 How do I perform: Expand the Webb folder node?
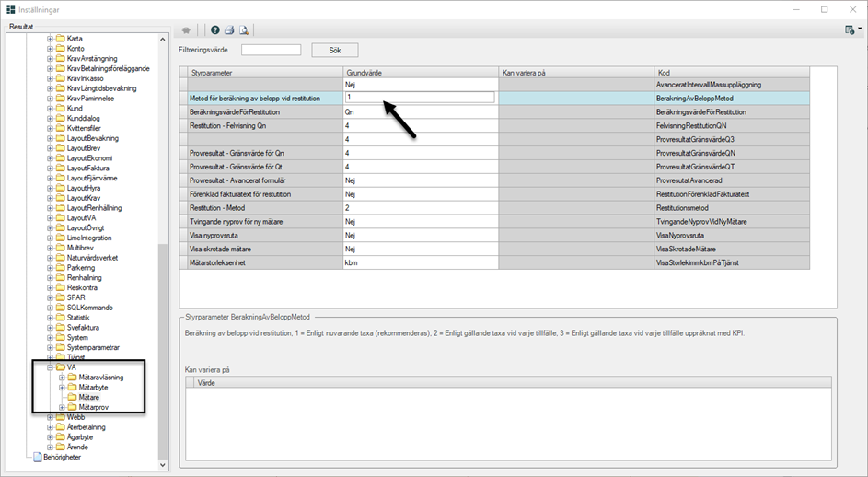[x=51, y=417]
